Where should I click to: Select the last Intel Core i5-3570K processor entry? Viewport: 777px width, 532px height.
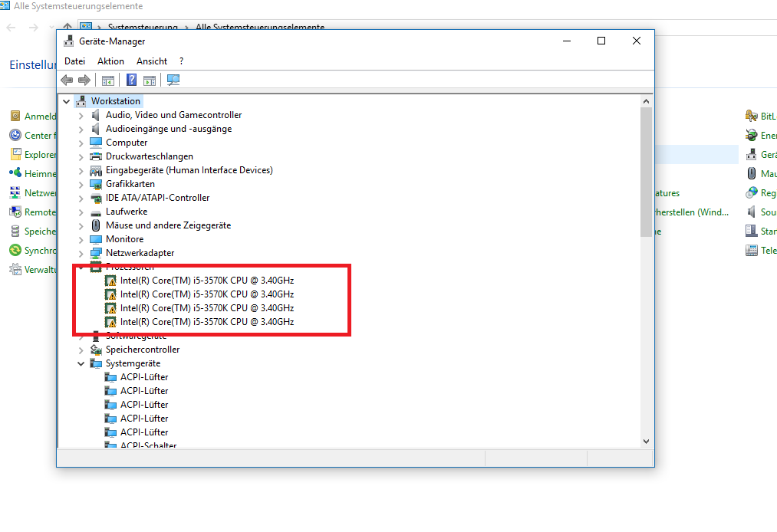tap(207, 322)
